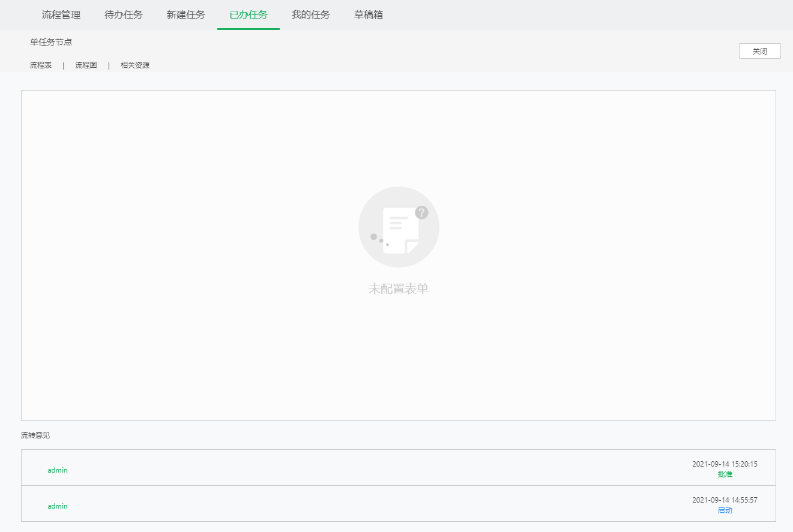Click the first admin user link
Screen dimensions: 793x532
tap(57, 470)
